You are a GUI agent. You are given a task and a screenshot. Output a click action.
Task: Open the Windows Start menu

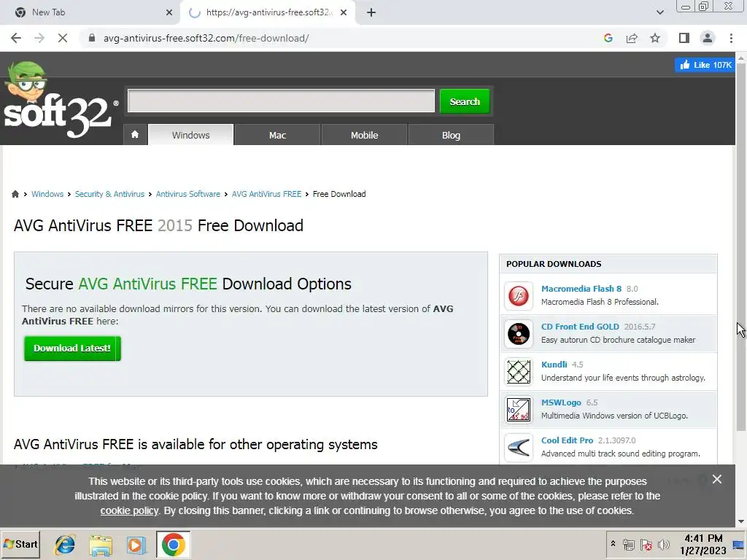(x=20, y=544)
